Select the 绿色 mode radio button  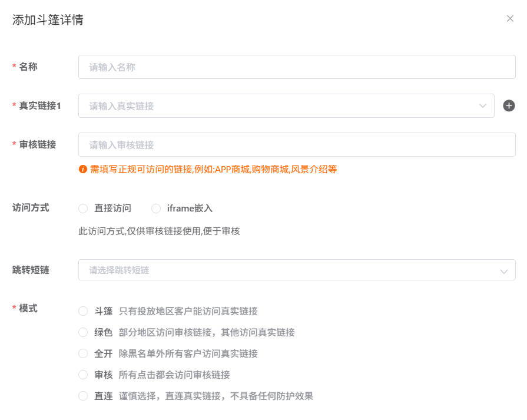tap(82, 332)
